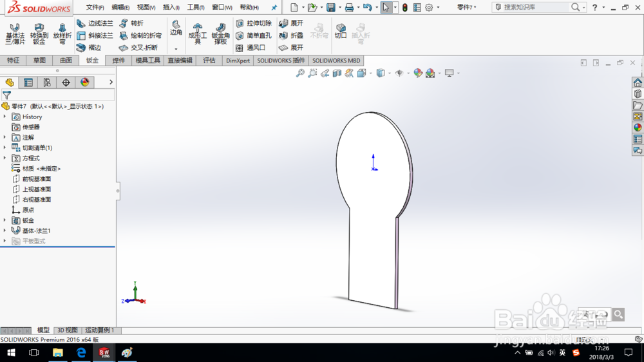Switch to the 草图 (Sketch) tab

click(x=39, y=61)
